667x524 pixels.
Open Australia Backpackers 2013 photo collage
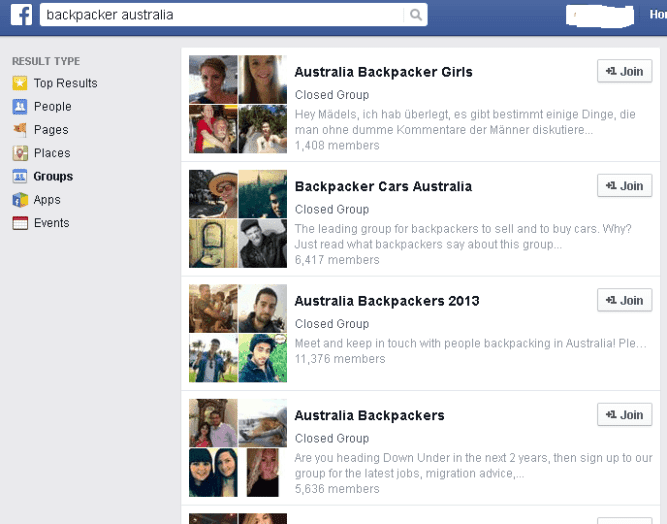pyautogui.click(x=238, y=333)
